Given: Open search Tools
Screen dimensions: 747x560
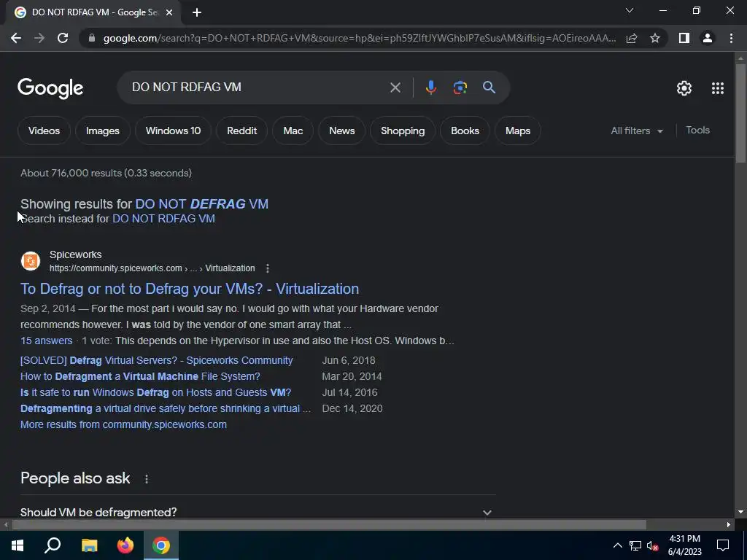Looking at the screenshot, I should (697, 130).
